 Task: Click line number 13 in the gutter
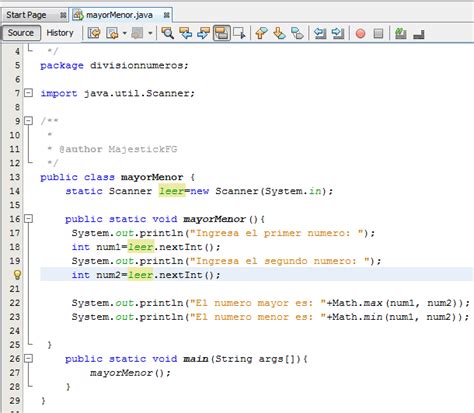[15, 177]
